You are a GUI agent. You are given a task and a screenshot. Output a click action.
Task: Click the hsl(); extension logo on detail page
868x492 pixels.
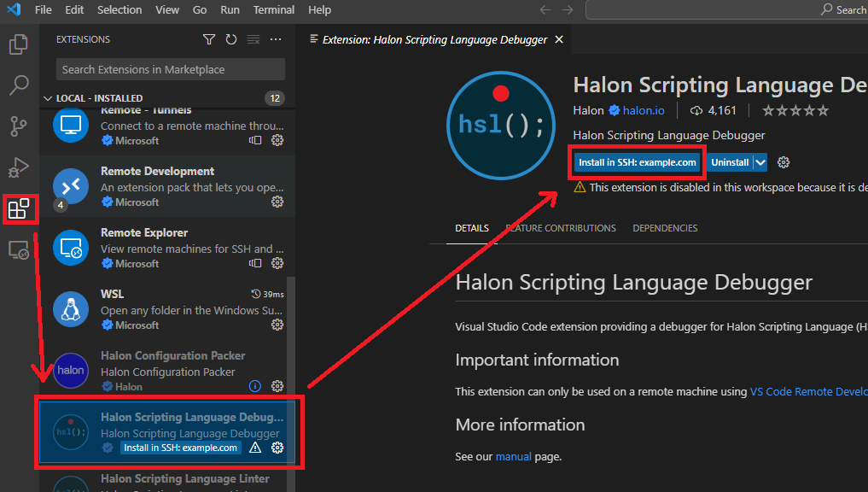pos(501,126)
